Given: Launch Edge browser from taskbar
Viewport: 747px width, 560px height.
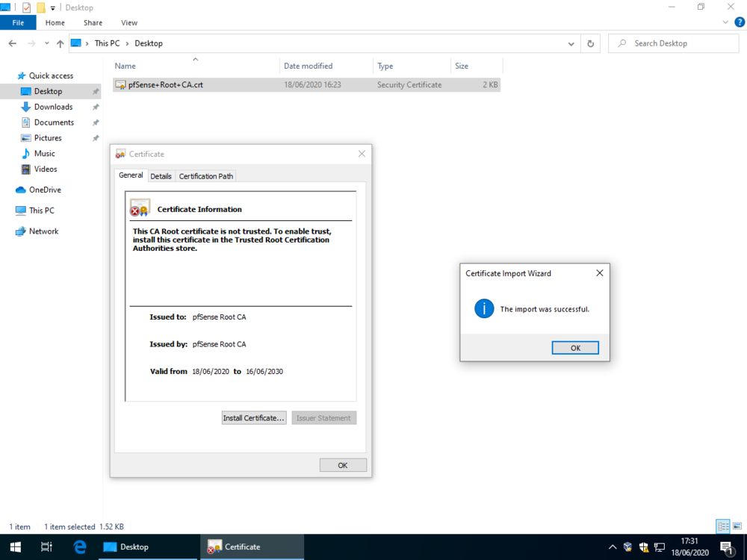Looking at the screenshot, I should coord(80,547).
